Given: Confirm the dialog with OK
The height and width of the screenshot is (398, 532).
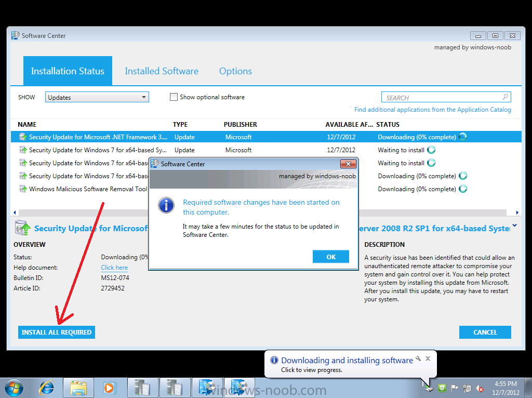Looking at the screenshot, I should tap(331, 257).
